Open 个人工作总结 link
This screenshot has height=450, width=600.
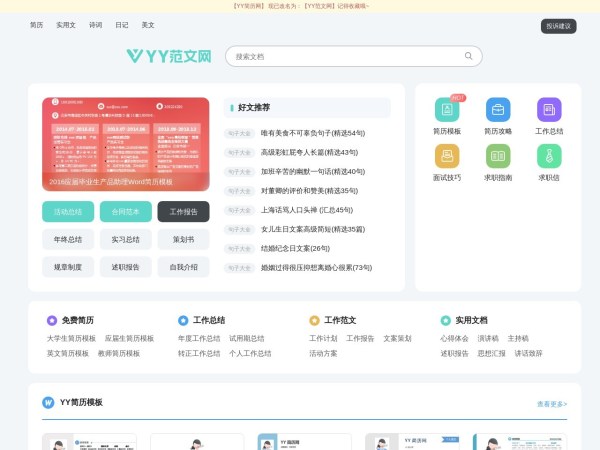coord(250,353)
